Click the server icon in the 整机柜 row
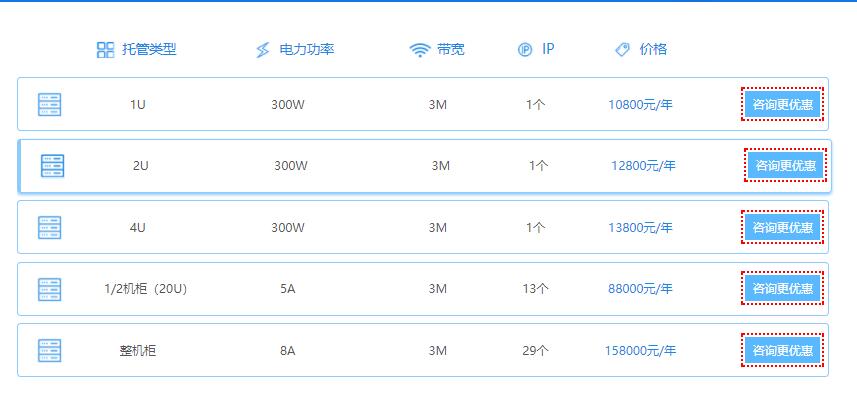 pos(49,351)
